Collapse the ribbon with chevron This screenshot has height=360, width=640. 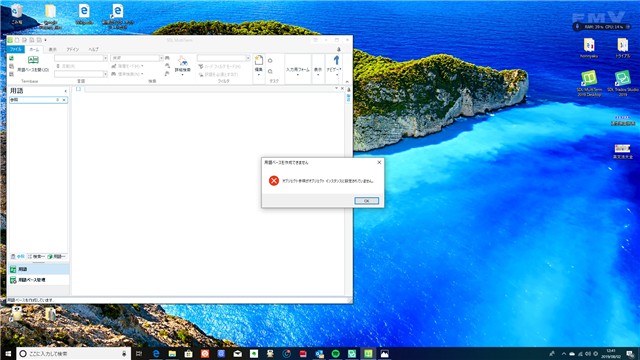tap(347, 82)
